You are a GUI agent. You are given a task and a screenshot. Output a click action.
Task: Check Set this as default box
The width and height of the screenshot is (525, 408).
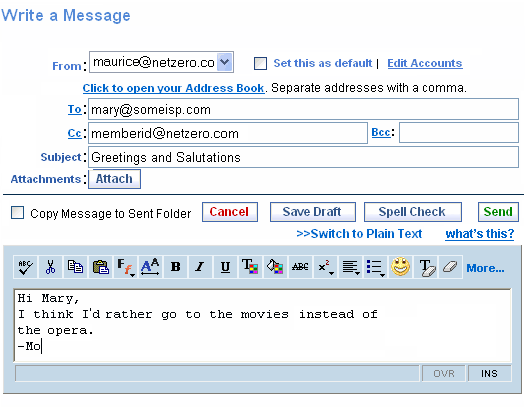(260, 63)
